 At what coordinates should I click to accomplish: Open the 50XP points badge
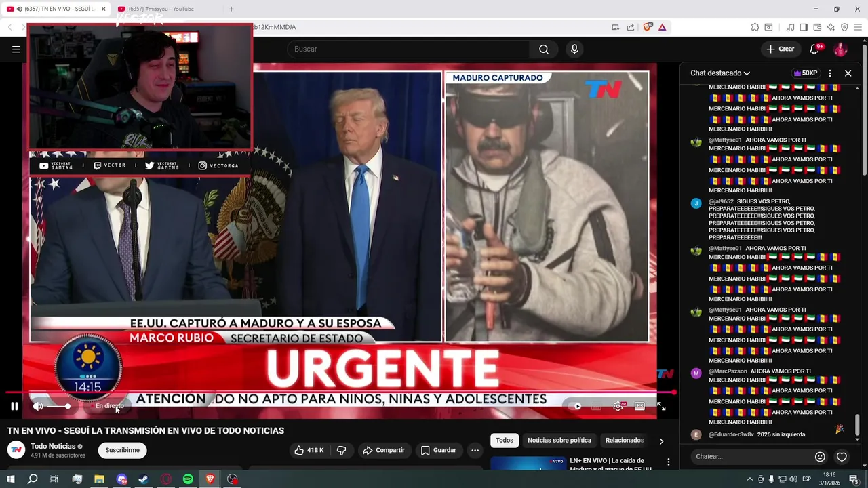coord(805,73)
